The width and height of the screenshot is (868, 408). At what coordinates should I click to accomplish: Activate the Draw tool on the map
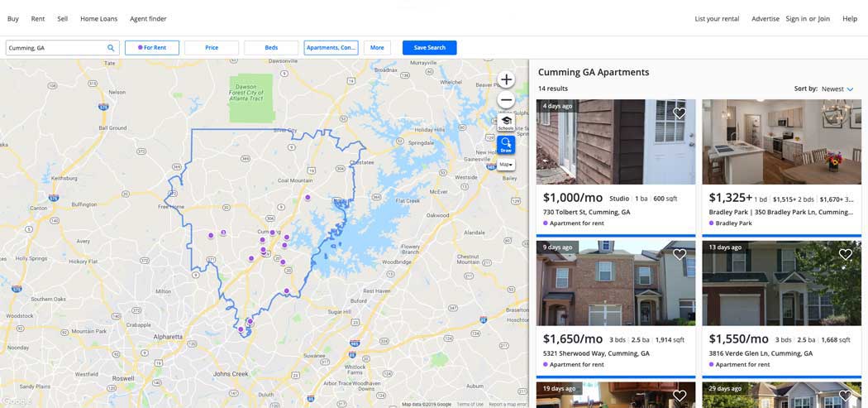coord(506,145)
